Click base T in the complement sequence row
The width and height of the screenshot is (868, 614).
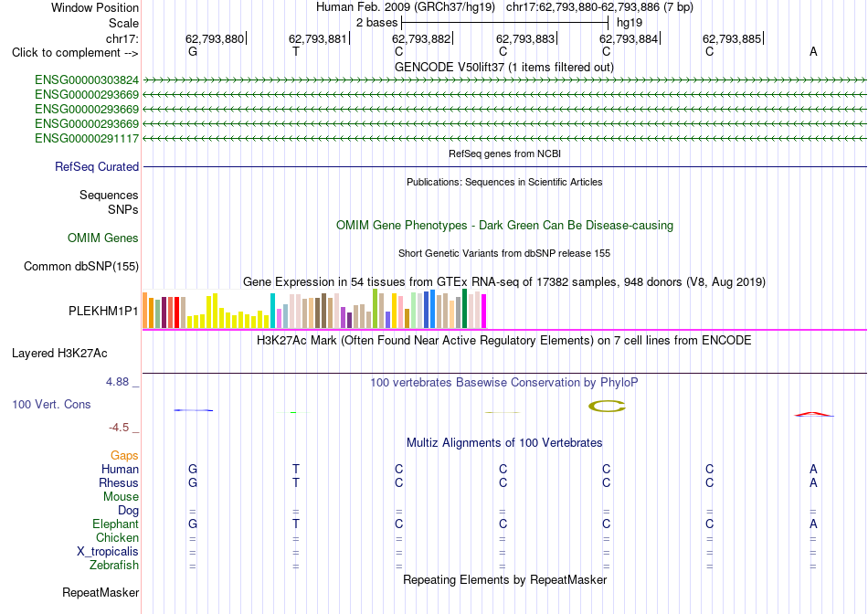pyautogui.click(x=296, y=51)
